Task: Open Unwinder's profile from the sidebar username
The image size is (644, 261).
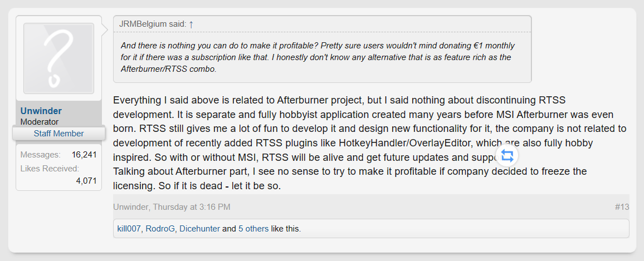Action: (x=41, y=111)
